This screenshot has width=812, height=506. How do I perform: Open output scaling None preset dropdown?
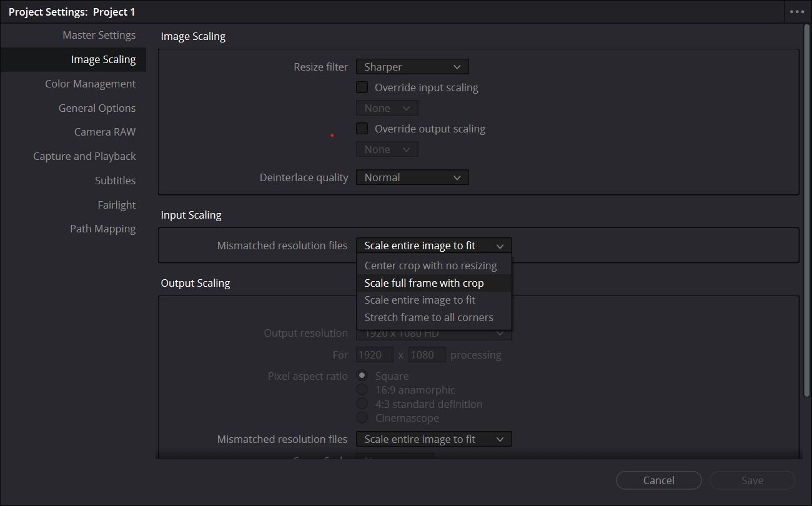click(x=387, y=149)
